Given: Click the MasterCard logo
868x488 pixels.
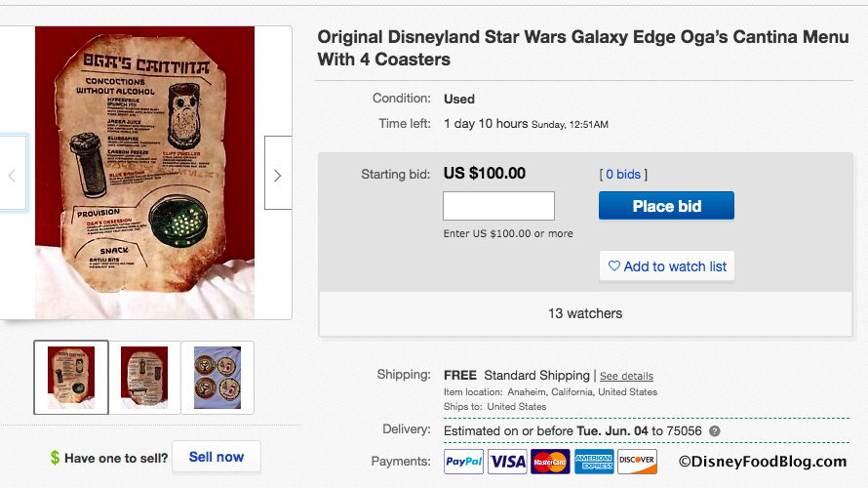Looking at the screenshot, I should [x=550, y=462].
